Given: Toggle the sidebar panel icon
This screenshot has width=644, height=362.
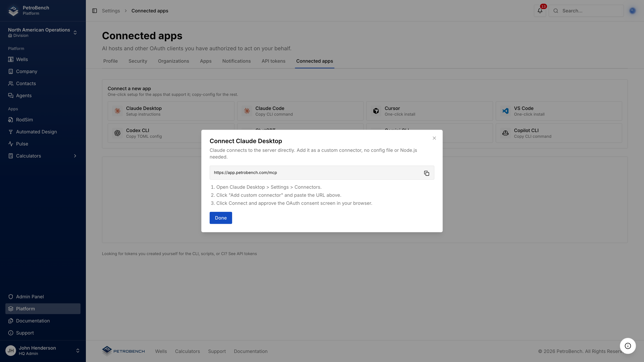Looking at the screenshot, I should point(94,11).
